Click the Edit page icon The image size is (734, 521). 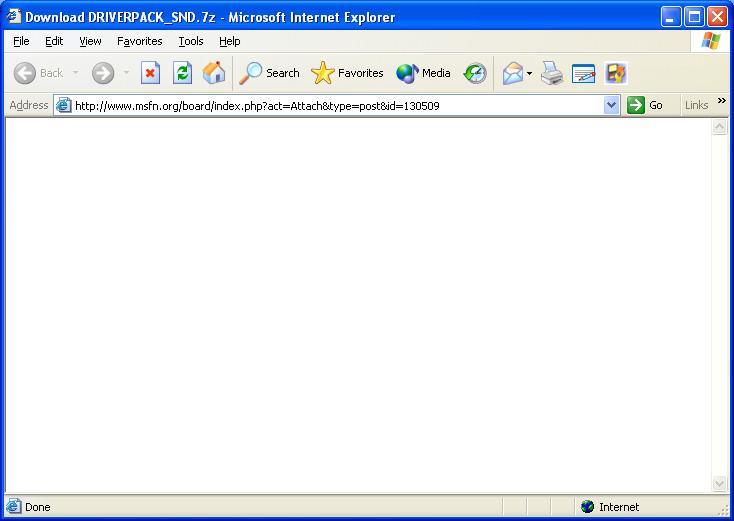click(583, 73)
